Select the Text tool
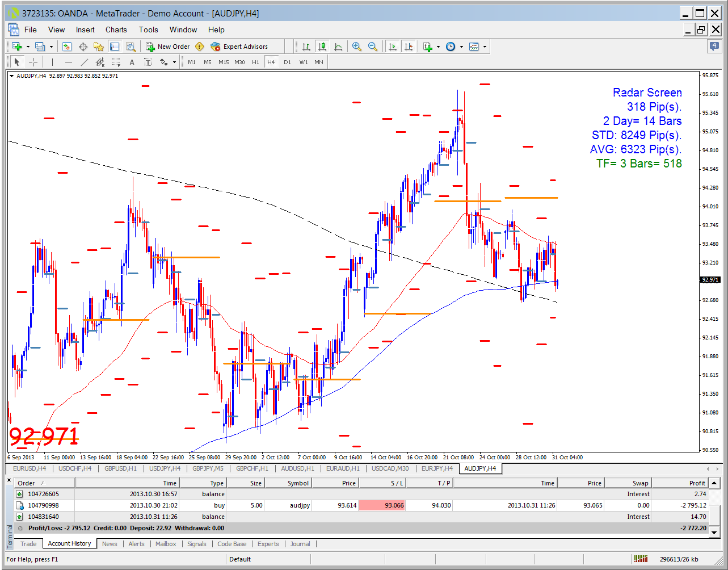The height and width of the screenshot is (570, 728). click(x=132, y=62)
